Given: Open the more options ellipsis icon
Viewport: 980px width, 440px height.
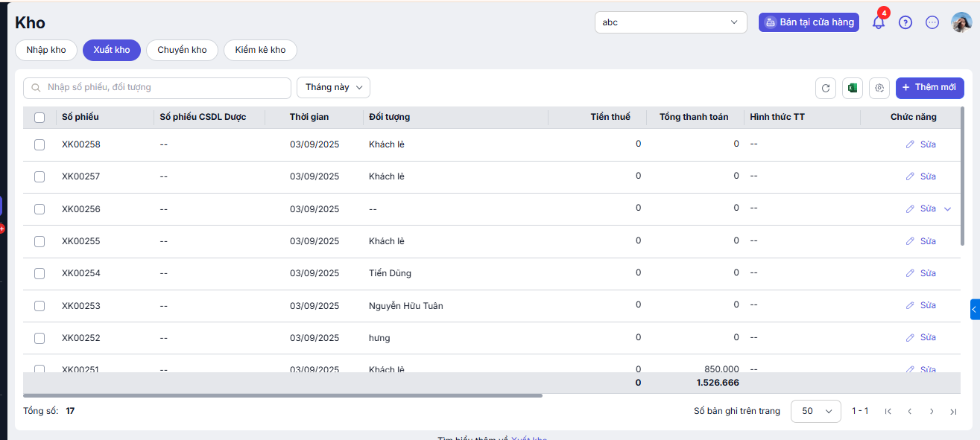Looking at the screenshot, I should pos(932,22).
